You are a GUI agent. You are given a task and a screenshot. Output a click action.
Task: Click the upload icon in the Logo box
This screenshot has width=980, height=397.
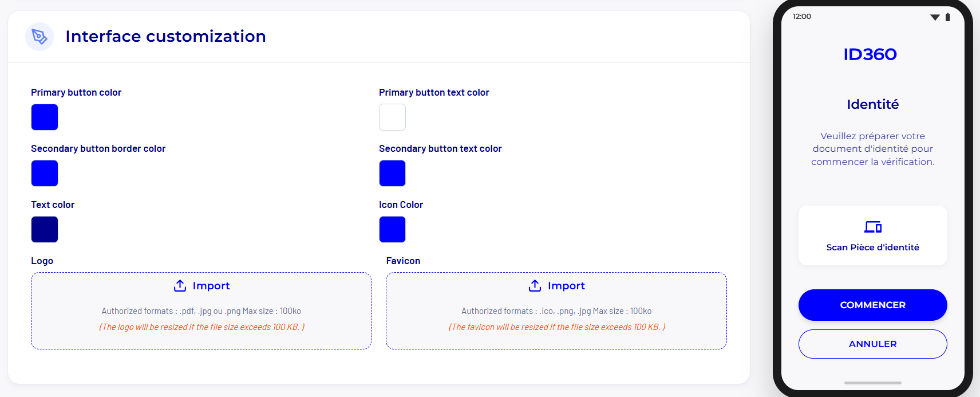coord(180,285)
